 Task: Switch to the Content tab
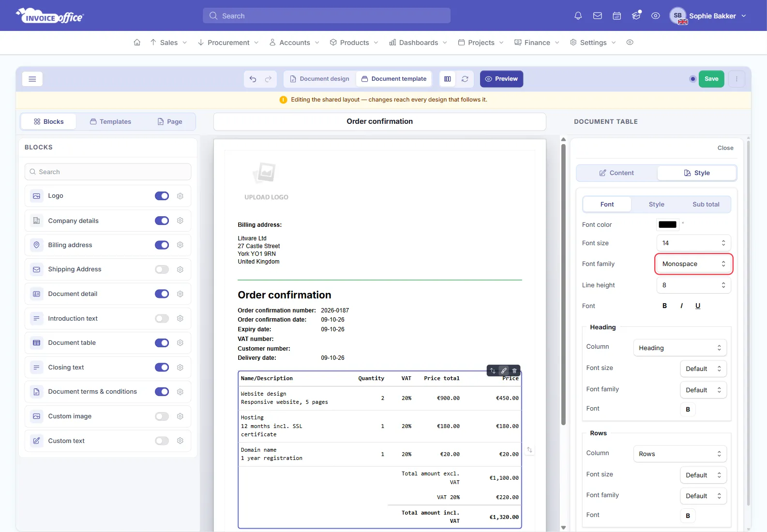617,173
